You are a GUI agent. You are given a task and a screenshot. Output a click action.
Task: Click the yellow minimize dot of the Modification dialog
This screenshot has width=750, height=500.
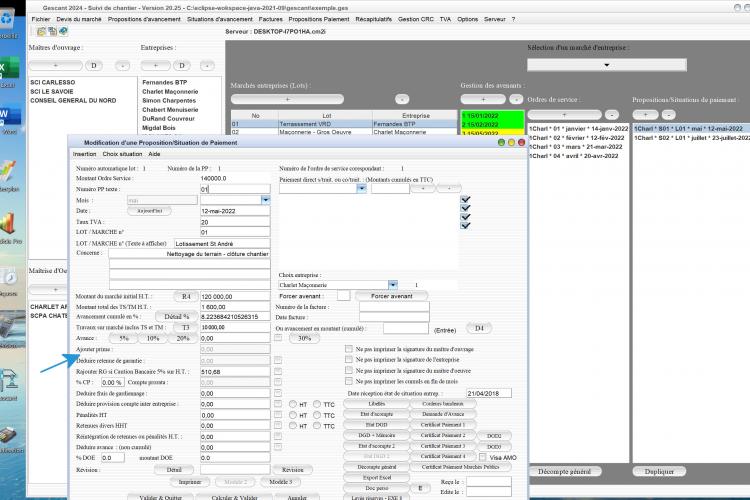click(x=511, y=143)
